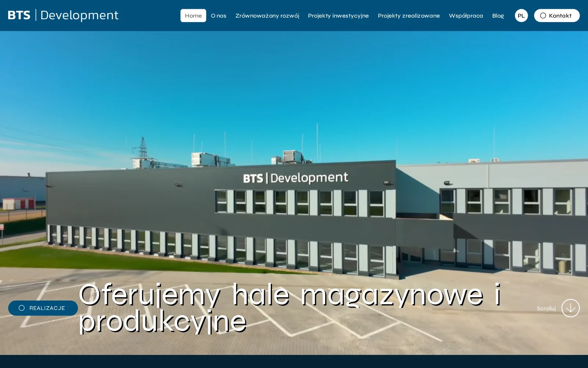This screenshot has width=588, height=368.
Task: Click the REALIZACJE button
Action: pos(43,308)
